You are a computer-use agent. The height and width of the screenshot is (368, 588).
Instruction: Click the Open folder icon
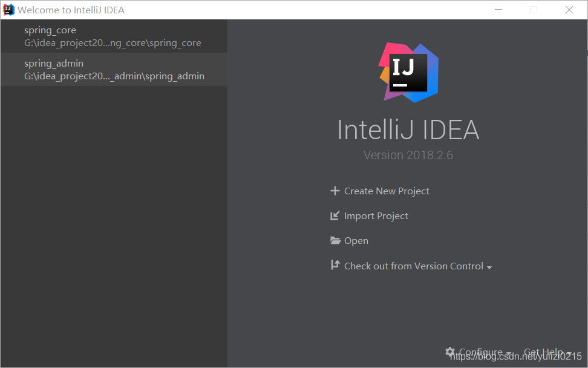coord(335,240)
